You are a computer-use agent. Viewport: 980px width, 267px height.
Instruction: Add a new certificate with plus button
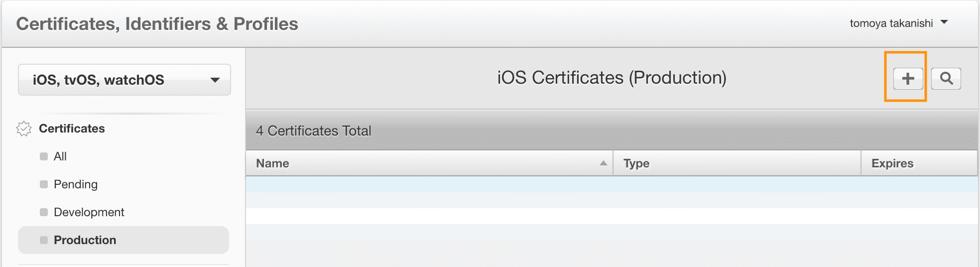(908, 79)
